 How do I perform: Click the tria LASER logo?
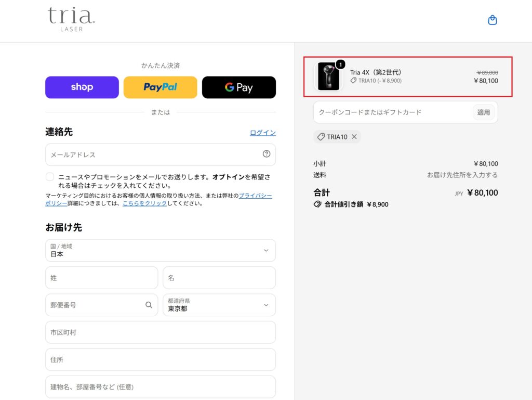coord(71,19)
